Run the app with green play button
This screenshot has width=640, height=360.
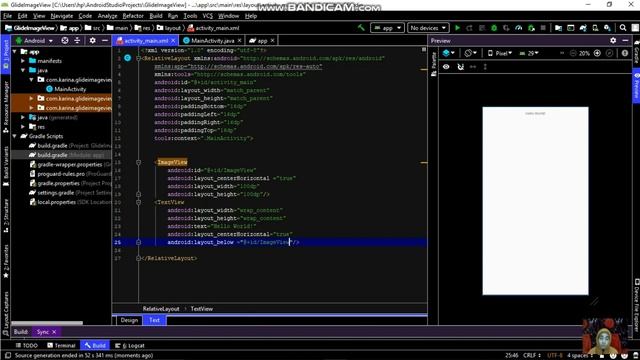[x=458, y=28]
